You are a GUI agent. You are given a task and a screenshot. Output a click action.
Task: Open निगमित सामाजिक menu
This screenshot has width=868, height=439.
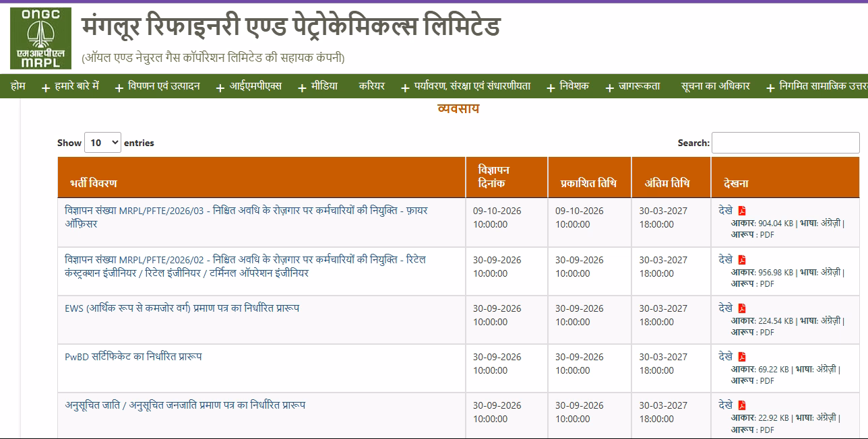point(823,86)
